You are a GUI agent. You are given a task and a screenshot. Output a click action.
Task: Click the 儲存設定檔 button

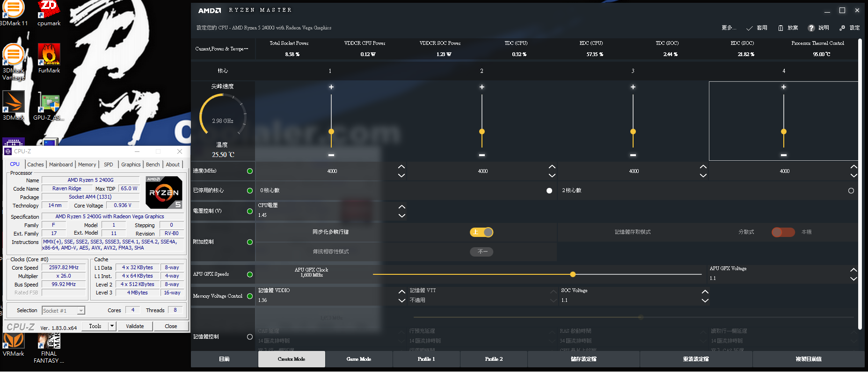pos(584,359)
